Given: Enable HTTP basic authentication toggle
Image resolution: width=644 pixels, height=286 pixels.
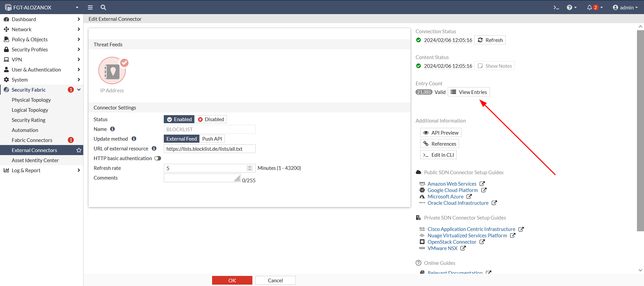Looking at the screenshot, I should point(158,158).
